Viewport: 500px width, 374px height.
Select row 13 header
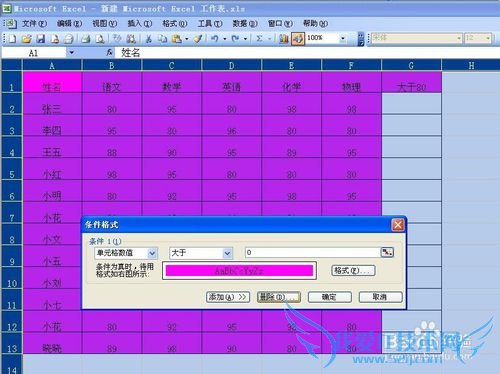tap(12, 344)
